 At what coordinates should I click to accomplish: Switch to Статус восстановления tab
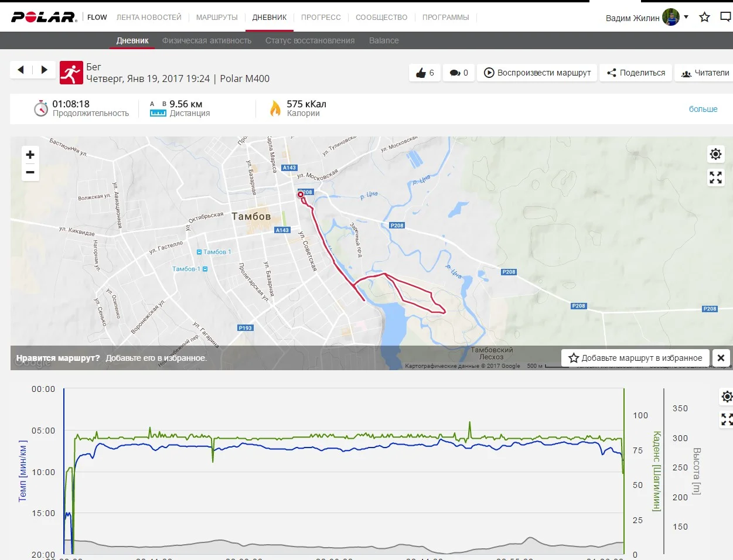tap(310, 40)
